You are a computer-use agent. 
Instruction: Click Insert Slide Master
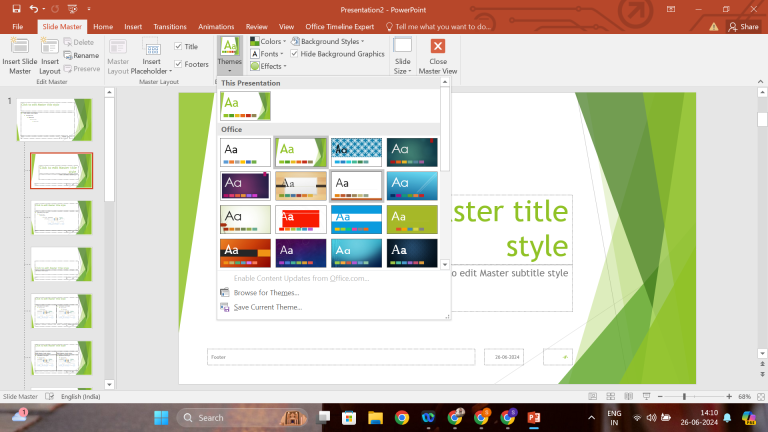click(20, 56)
